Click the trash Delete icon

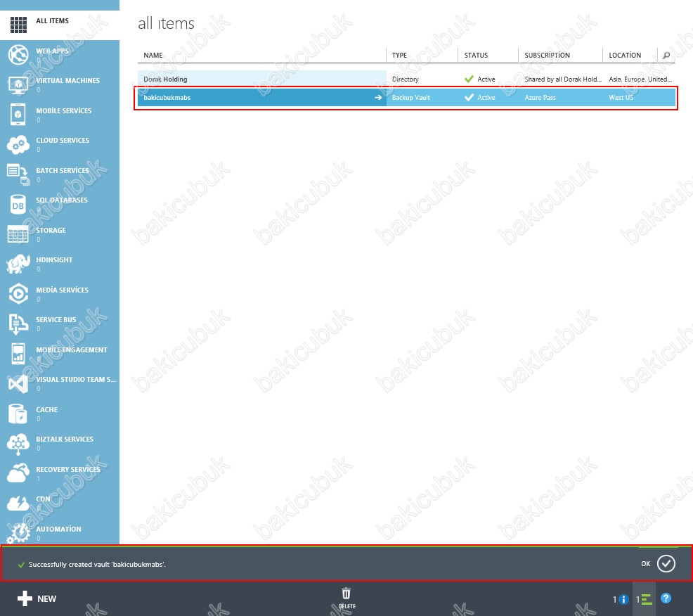346,594
